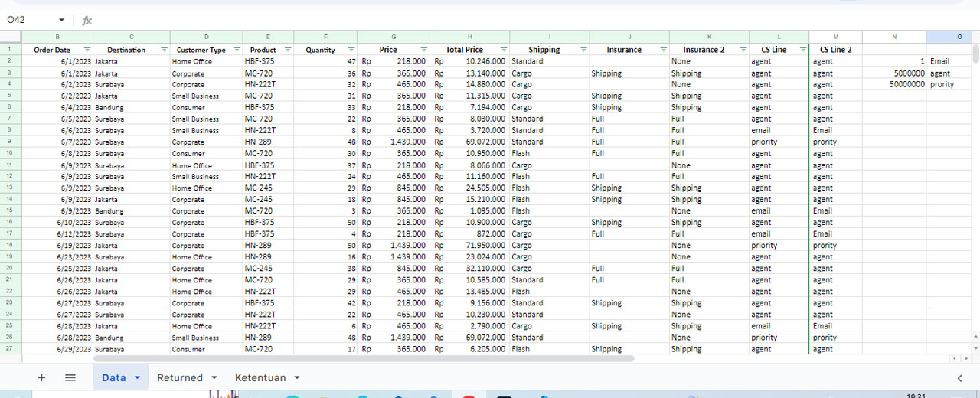Open the Returned tab dropdown arrow
This screenshot has width=980, height=398.
pyautogui.click(x=214, y=377)
